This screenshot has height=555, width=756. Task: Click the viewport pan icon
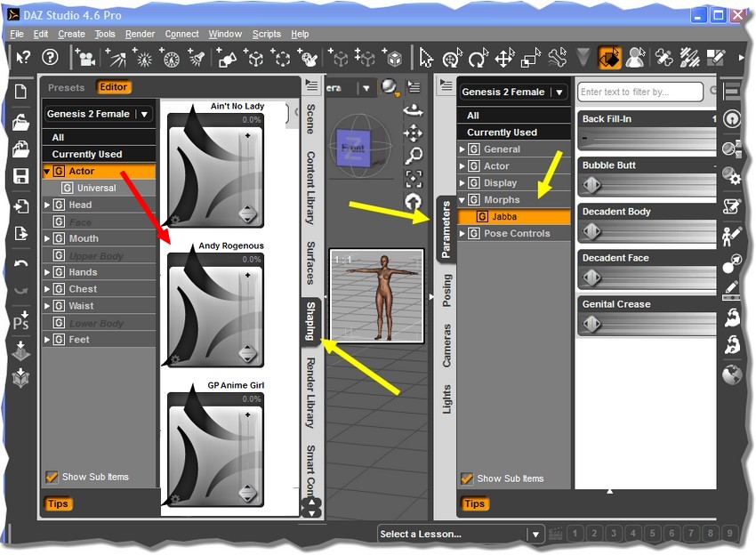pyautogui.click(x=414, y=133)
